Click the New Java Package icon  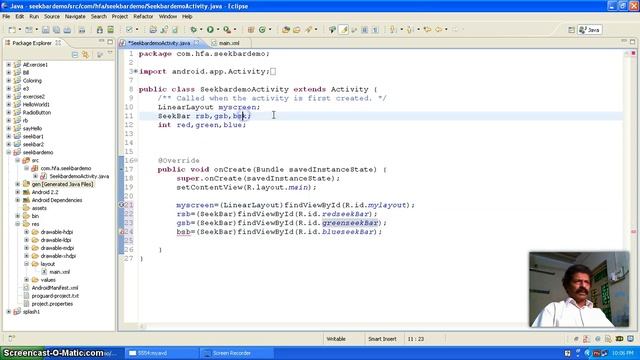pyautogui.click(x=251, y=30)
